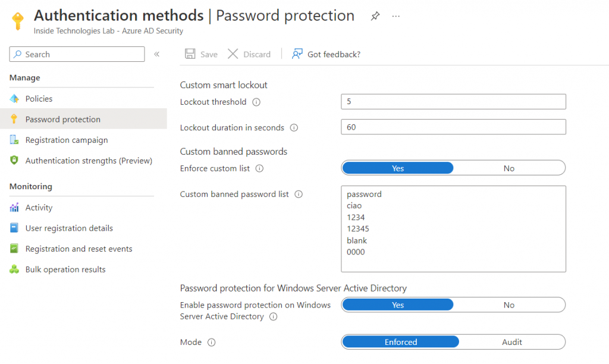The height and width of the screenshot is (364, 609).
Task: Switch Mode to Audit
Action: 511,342
